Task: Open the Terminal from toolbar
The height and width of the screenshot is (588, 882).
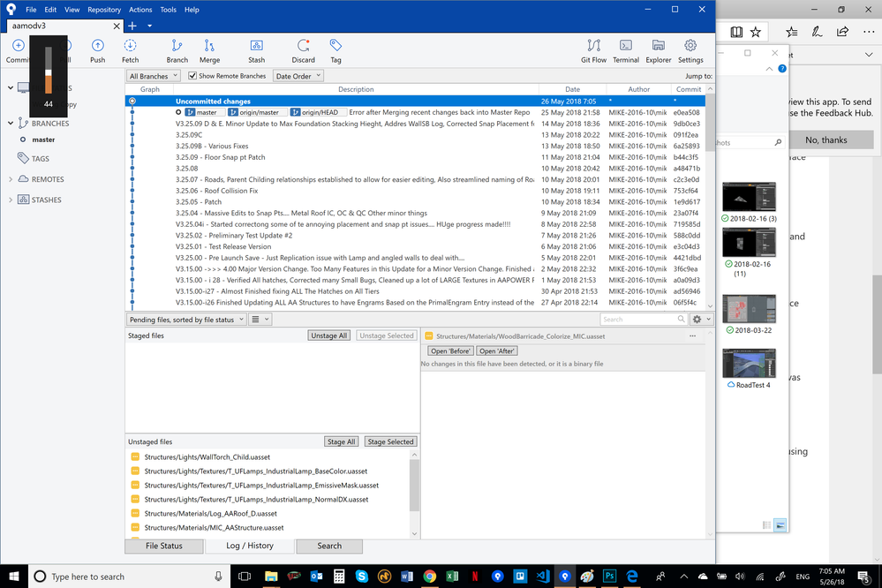Action: tap(625, 46)
